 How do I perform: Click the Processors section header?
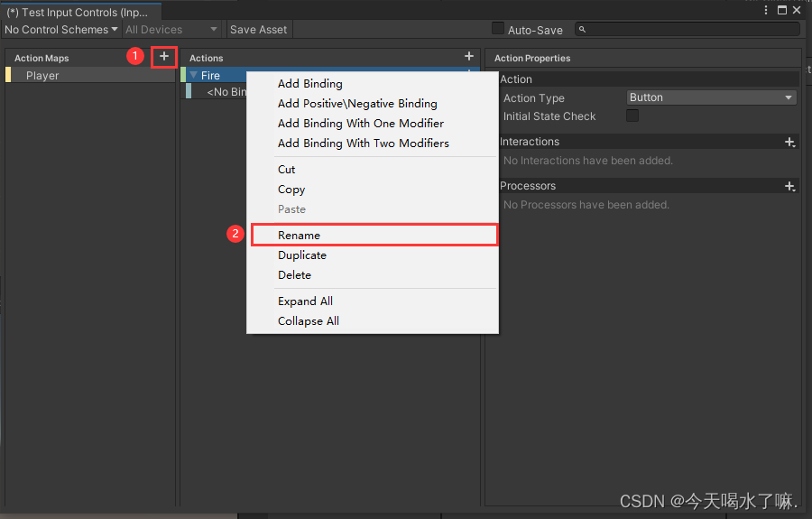tap(641, 186)
